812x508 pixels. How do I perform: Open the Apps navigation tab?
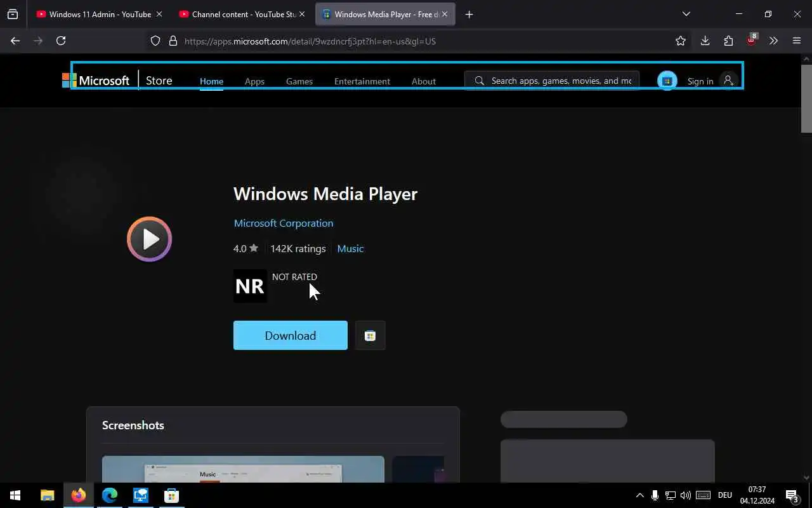point(254,81)
